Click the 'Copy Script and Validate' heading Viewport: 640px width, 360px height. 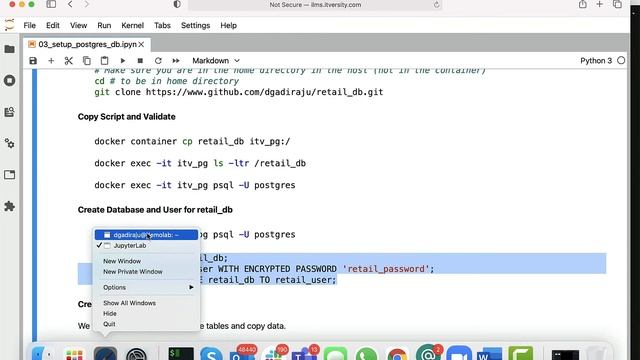click(127, 117)
